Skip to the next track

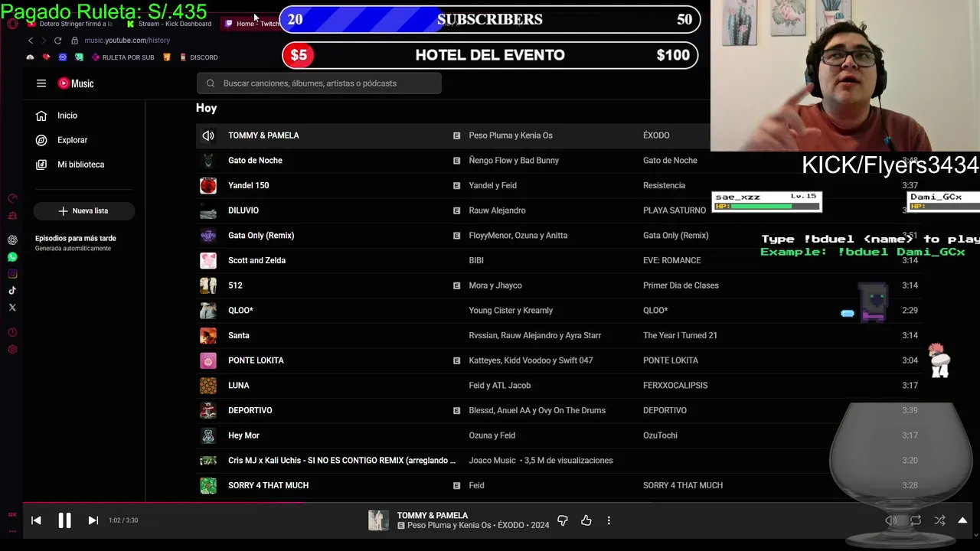tap(93, 520)
